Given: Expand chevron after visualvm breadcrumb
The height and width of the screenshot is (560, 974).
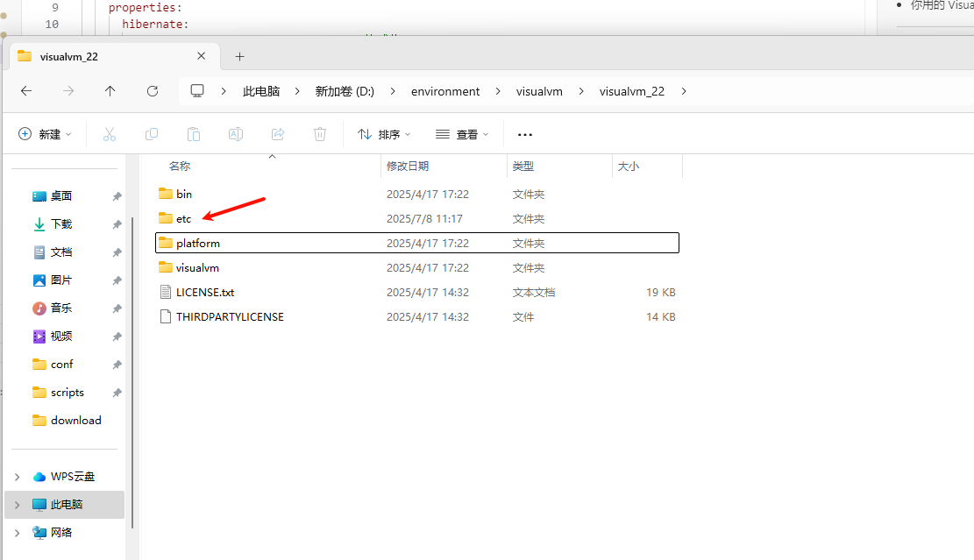Looking at the screenshot, I should pyautogui.click(x=581, y=91).
